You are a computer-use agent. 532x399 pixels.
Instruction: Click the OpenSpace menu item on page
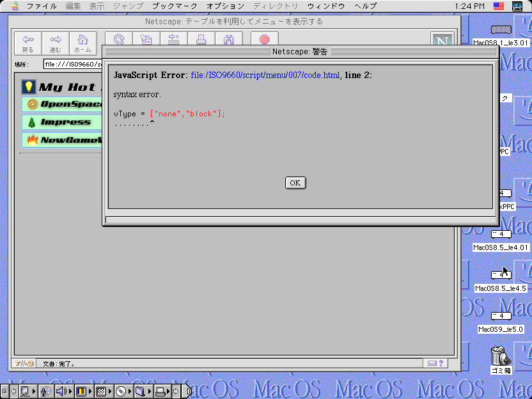coord(62,104)
